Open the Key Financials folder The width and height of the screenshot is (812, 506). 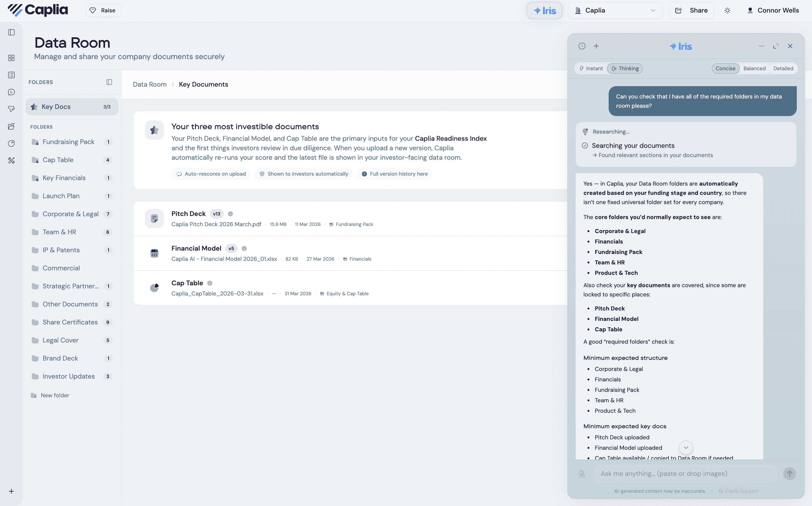[x=72, y=178]
